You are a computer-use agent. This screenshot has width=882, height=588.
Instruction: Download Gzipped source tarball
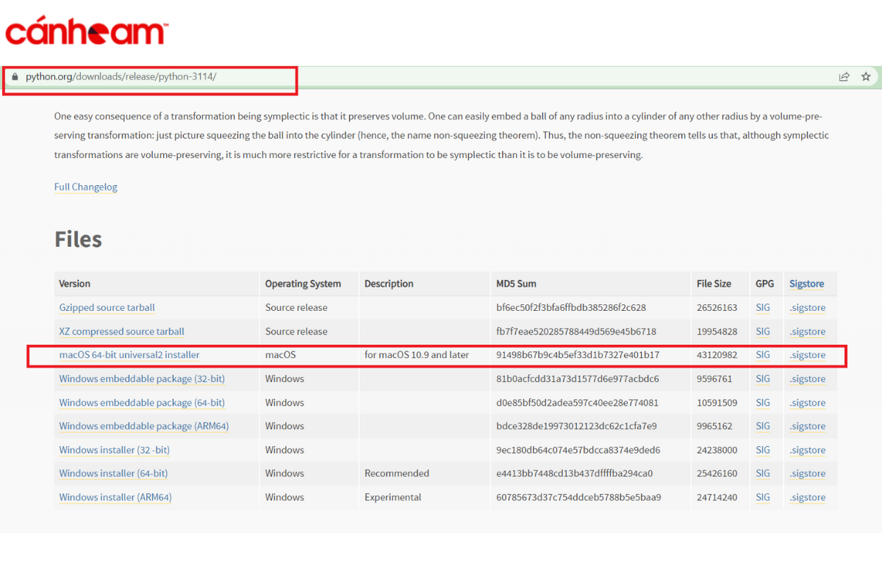107,307
